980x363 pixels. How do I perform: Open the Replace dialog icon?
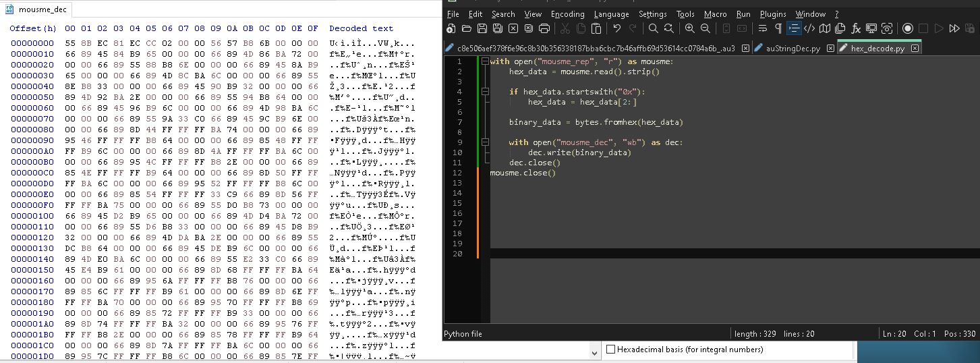pyautogui.click(x=668, y=28)
